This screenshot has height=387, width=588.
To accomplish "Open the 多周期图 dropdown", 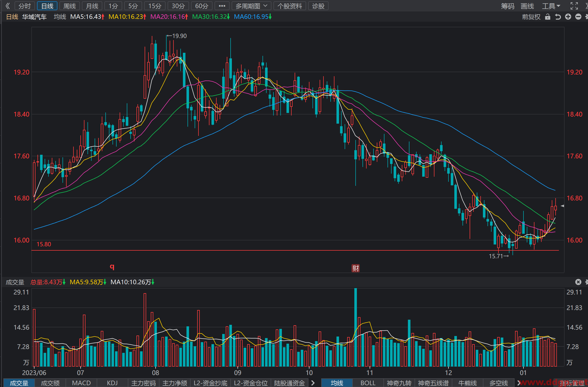I will (x=251, y=6).
